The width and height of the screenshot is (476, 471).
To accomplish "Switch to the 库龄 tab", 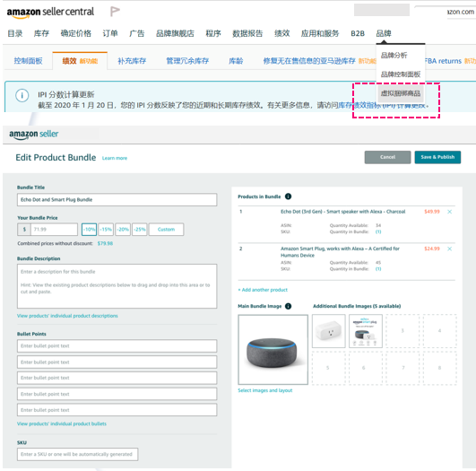I will point(236,61).
